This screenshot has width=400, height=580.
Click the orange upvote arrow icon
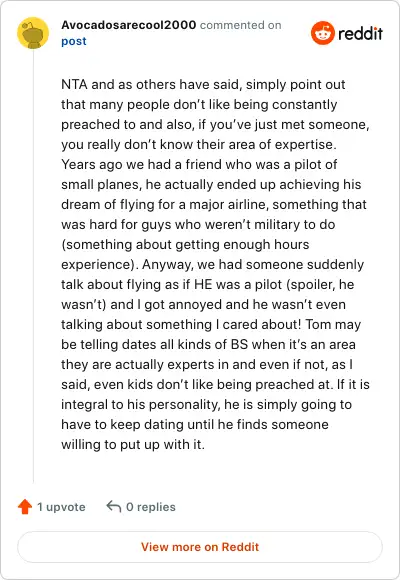coord(25,506)
